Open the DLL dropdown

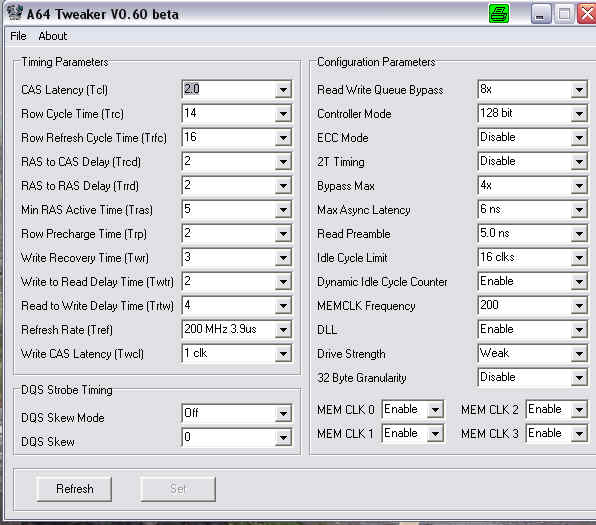click(x=579, y=330)
